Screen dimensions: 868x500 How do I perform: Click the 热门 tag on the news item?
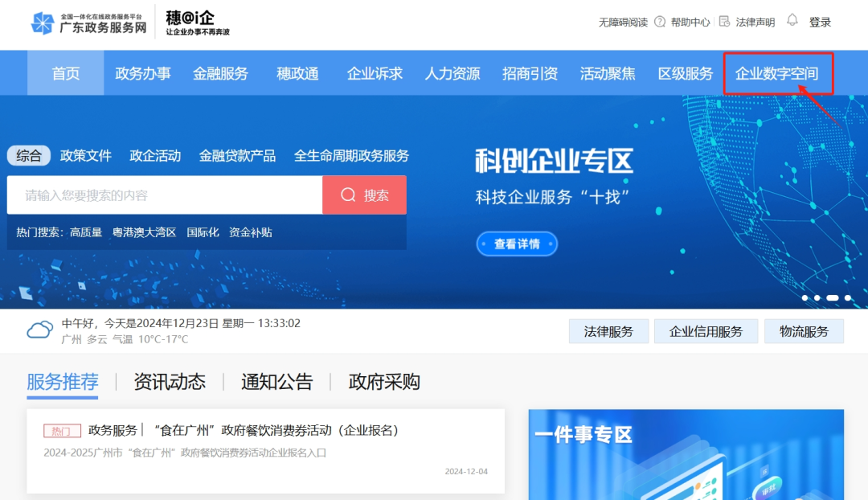tap(62, 431)
